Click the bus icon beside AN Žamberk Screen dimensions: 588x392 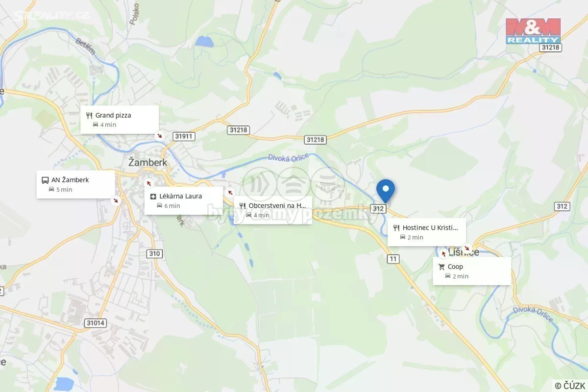(x=45, y=180)
